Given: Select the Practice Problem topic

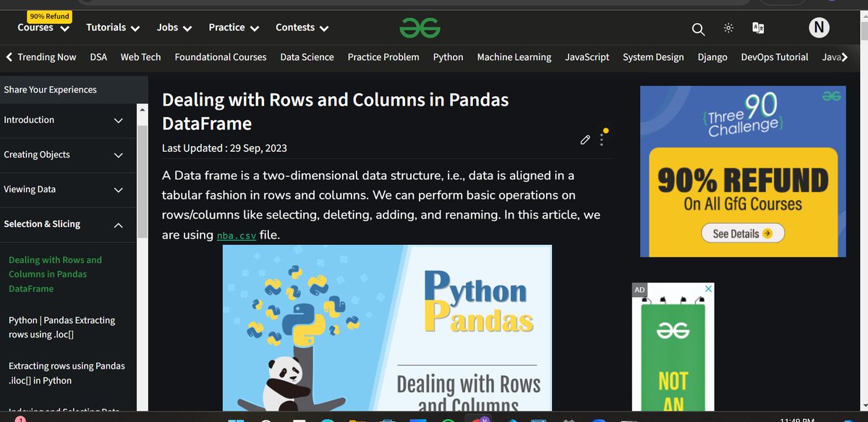Looking at the screenshot, I should pos(383,57).
